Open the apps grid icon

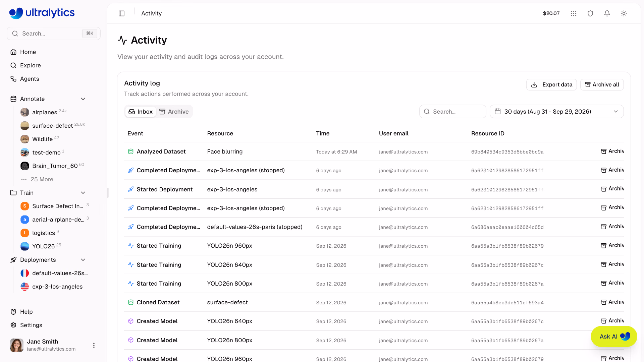click(x=574, y=13)
